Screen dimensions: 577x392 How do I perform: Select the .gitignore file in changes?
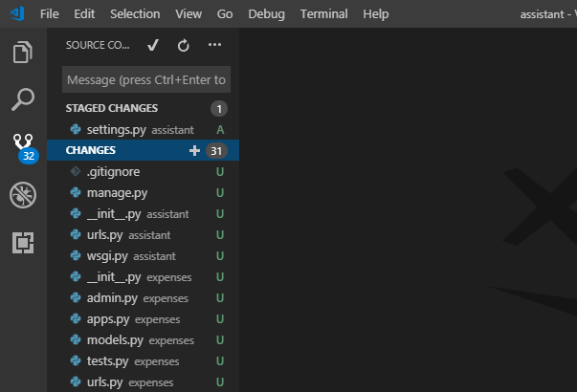pyautogui.click(x=113, y=171)
